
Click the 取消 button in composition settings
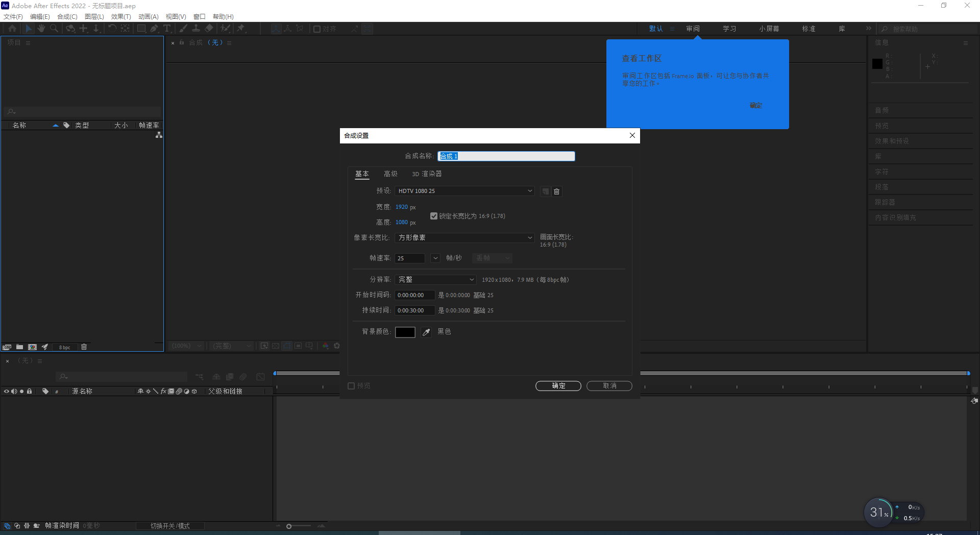[609, 386]
